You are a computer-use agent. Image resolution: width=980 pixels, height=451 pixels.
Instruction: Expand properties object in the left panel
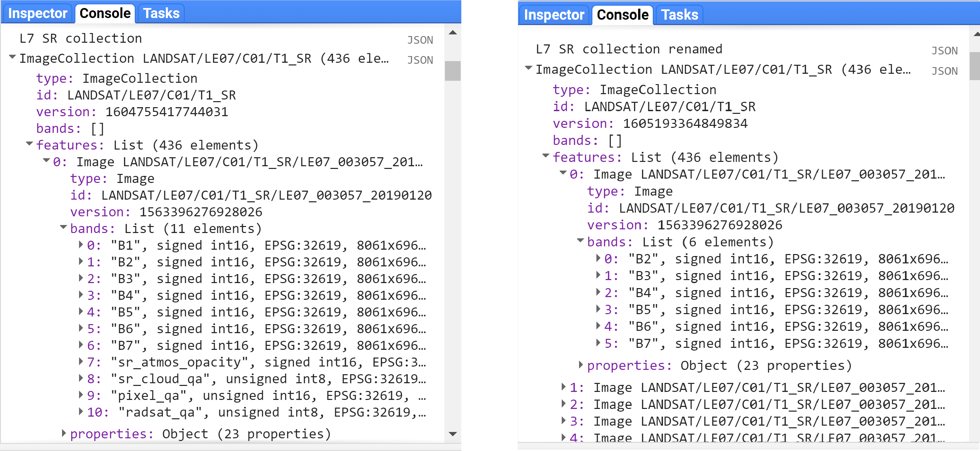(x=64, y=433)
